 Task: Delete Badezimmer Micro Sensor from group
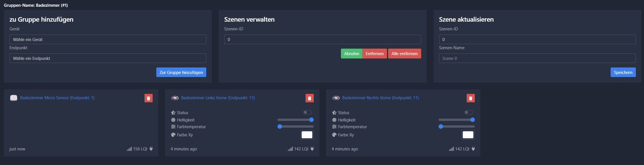[x=148, y=98]
